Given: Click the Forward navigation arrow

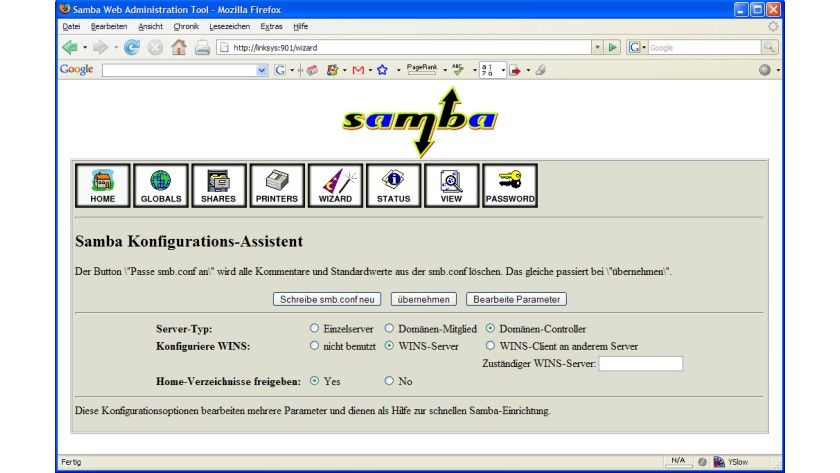Looking at the screenshot, I should coord(100,48).
